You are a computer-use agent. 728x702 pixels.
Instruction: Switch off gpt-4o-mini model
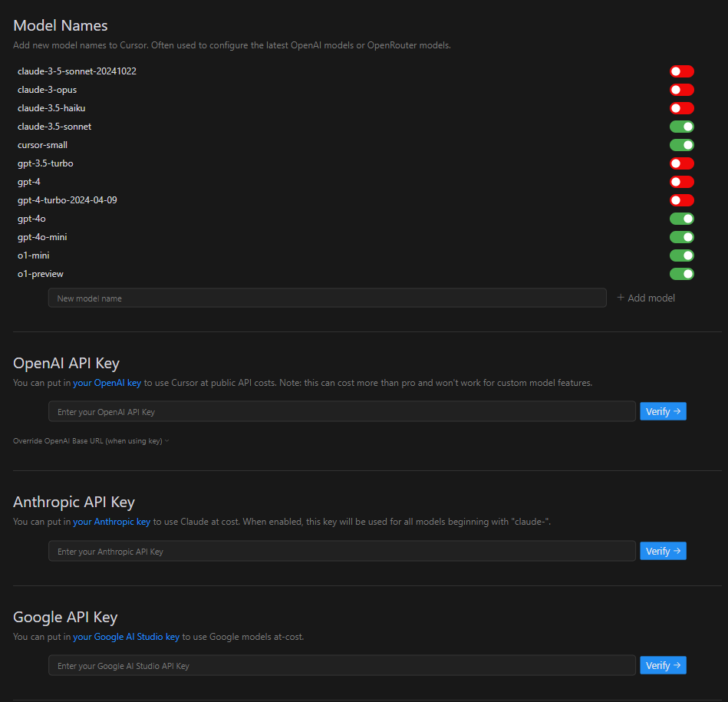click(681, 237)
